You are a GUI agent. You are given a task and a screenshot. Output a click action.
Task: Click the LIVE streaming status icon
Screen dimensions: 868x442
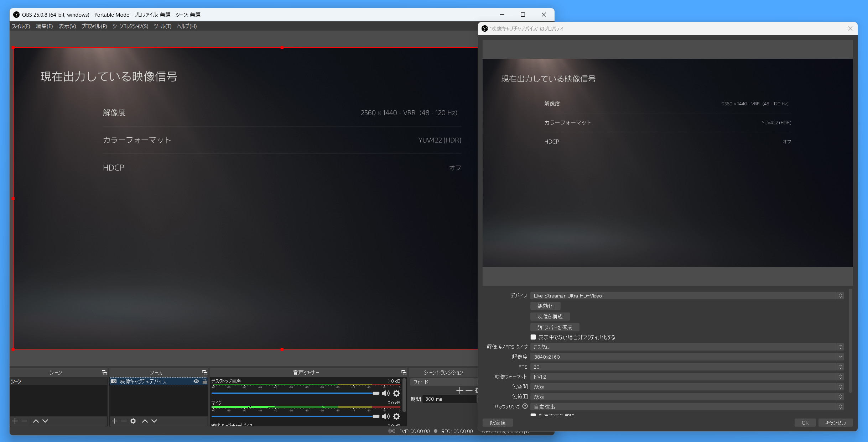pyautogui.click(x=392, y=431)
